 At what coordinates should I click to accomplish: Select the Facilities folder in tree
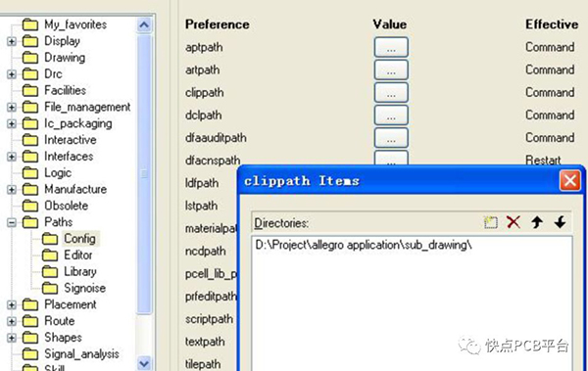pos(65,90)
